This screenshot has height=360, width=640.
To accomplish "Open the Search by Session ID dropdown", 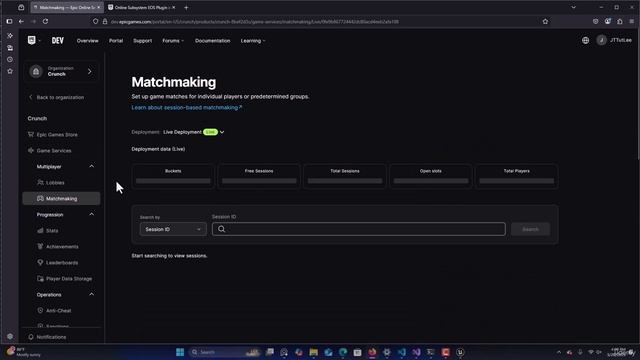I will [173, 229].
